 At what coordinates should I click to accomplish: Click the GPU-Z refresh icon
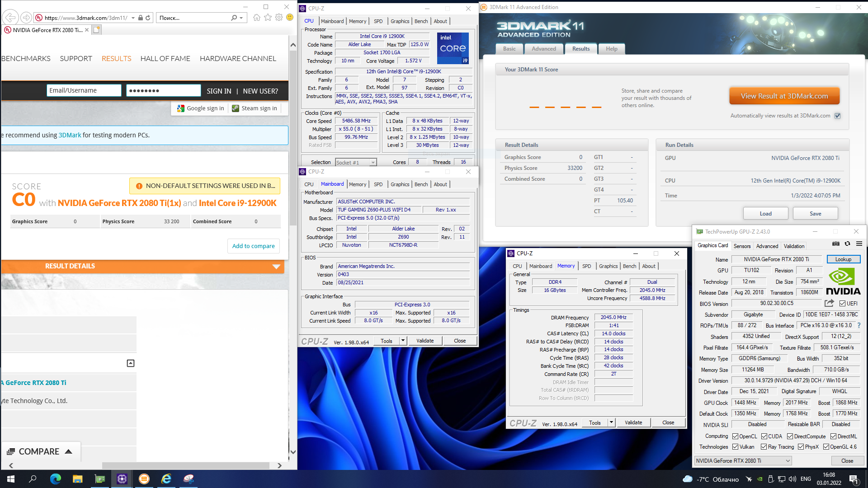(x=848, y=244)
